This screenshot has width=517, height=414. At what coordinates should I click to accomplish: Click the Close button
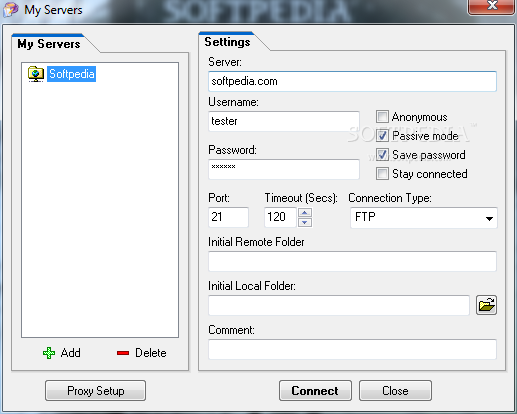(395, 391)
